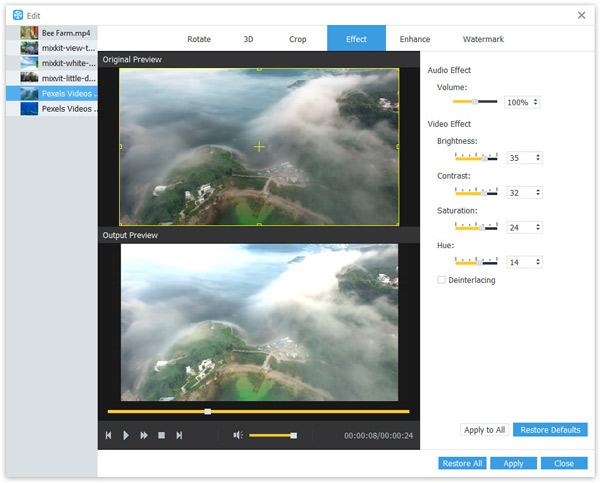Skip to the next frame
The height and width of the screenshot is (483, 600).
pos(179,435)
